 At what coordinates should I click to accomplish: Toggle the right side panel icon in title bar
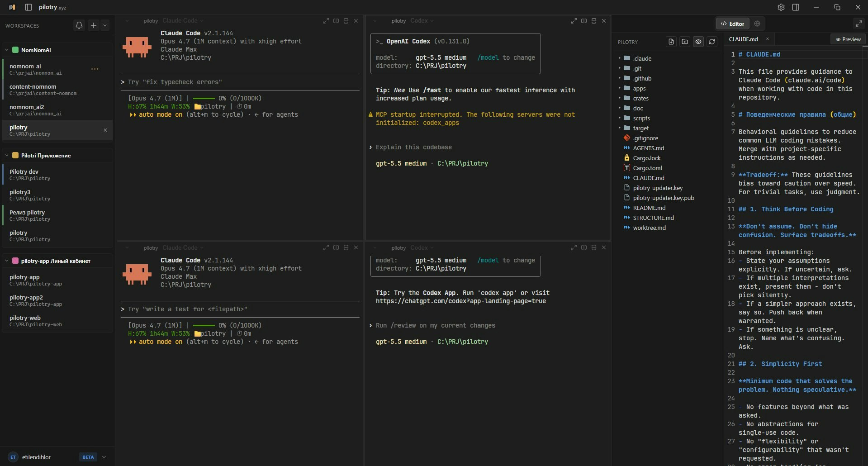(796, 7)
